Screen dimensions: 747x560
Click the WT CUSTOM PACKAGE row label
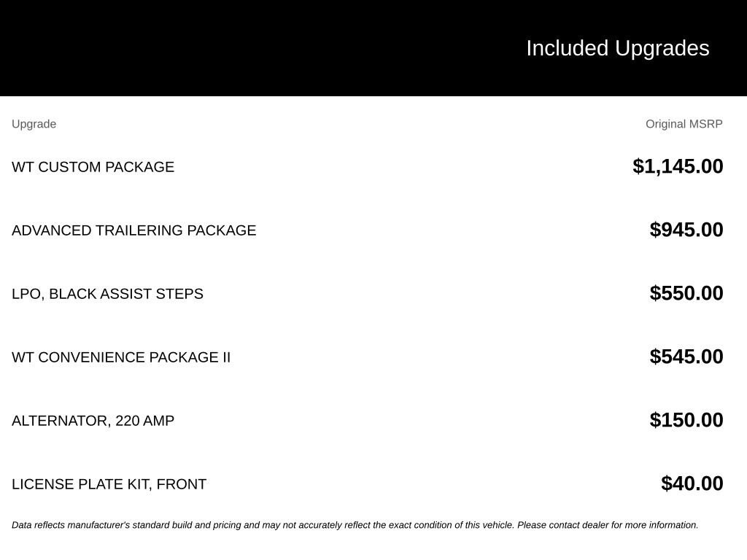click(93, 167)
